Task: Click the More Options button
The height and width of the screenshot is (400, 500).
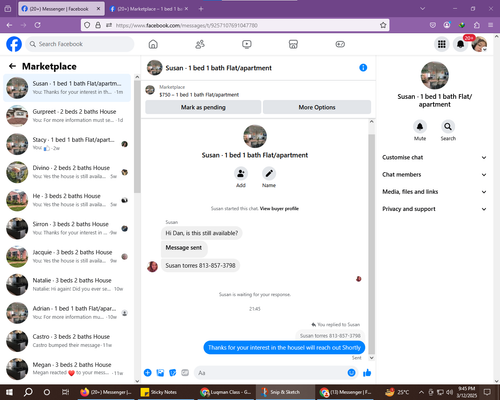Action: [317, 107]
